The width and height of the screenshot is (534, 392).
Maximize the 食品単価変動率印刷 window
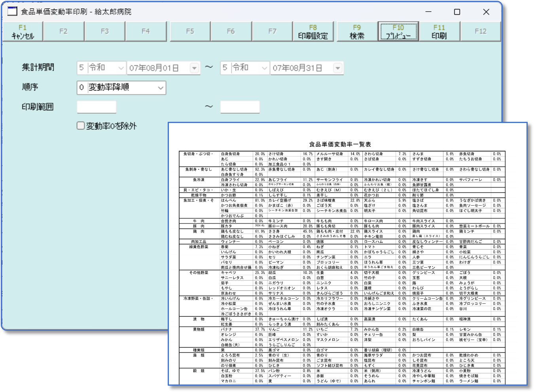click(457, 12)
